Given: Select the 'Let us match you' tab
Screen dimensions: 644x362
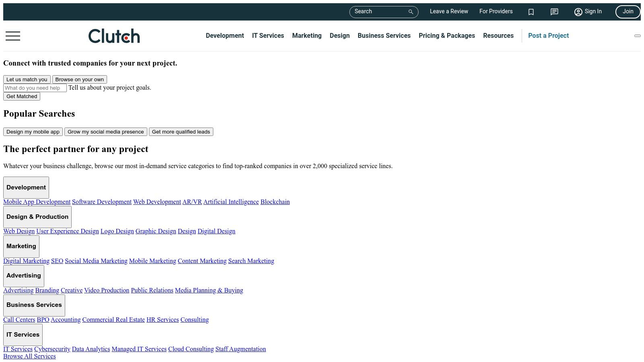Looking at the screenshot, I should [x=27, y=80].
